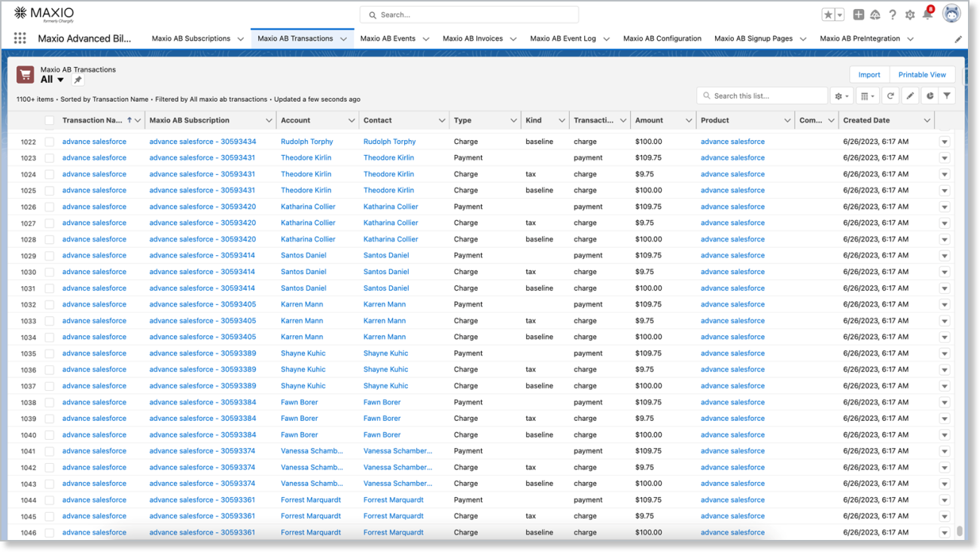This screenshot has height=552, width=980.
Task: Show the charts panel icon
Action: click(929, 96)
